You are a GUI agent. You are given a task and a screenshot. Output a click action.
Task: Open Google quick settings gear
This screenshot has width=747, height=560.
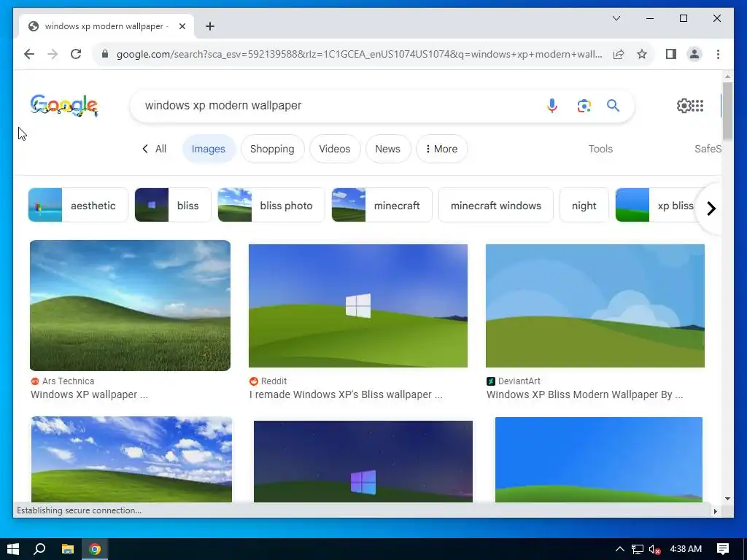(x=684, y=105)
